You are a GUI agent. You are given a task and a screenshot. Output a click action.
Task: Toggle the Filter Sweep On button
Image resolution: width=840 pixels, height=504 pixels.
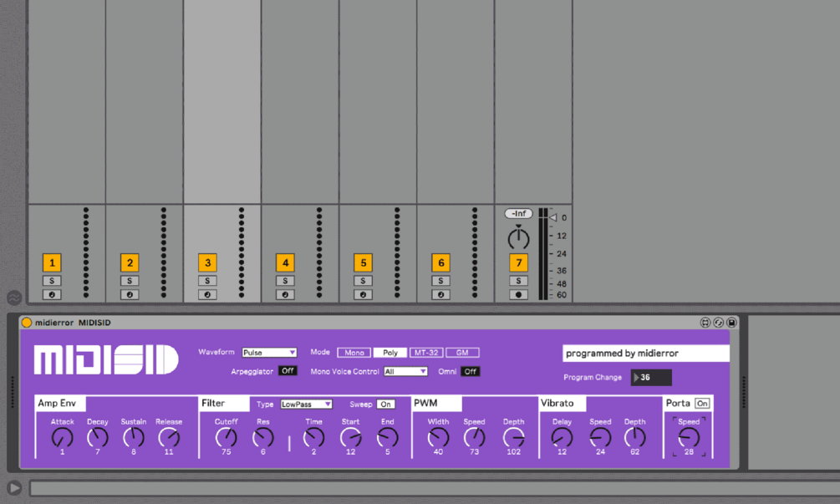385,405
